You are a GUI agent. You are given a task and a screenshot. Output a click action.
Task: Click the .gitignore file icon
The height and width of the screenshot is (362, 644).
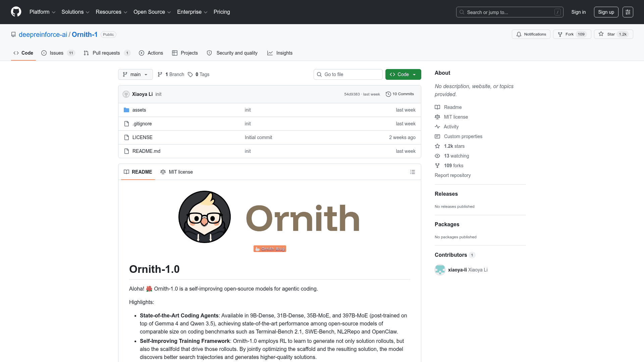tap(126, 124)
